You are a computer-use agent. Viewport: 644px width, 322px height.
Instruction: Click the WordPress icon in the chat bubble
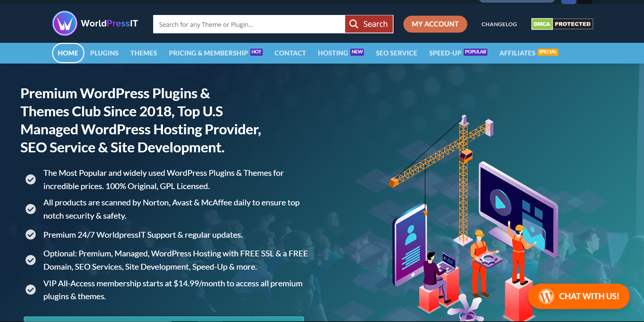[x=547, y=296]
